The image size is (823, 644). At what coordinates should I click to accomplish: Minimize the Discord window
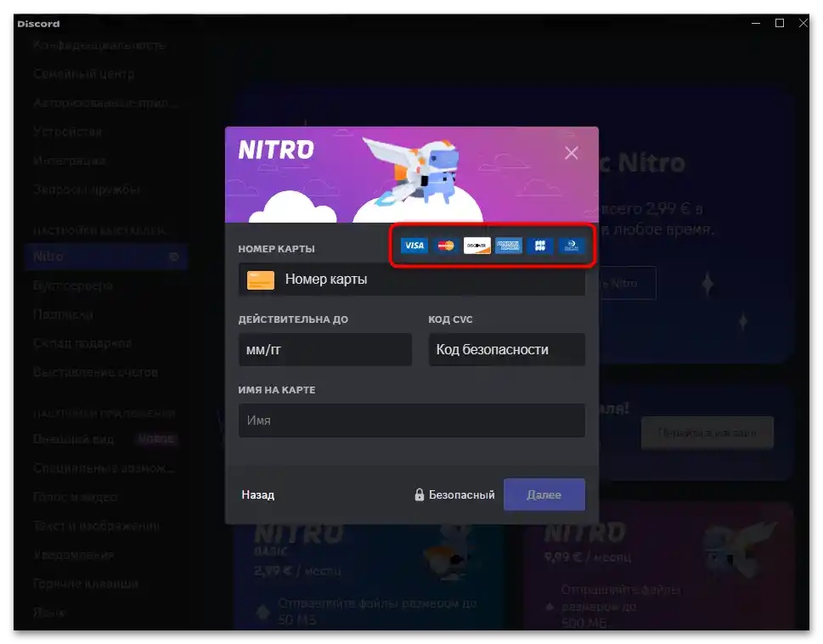pyautogui.click(x=756, y=24)
